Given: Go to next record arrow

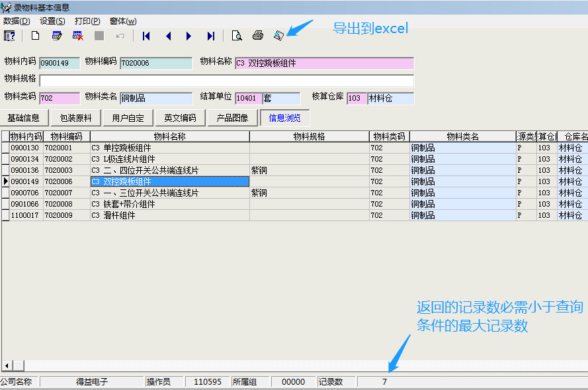Looking at the screenshot, I should tap(189, 36).
